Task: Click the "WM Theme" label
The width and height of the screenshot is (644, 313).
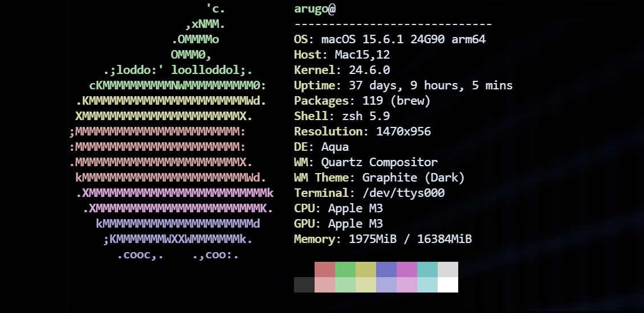Action: coord(321,178)
